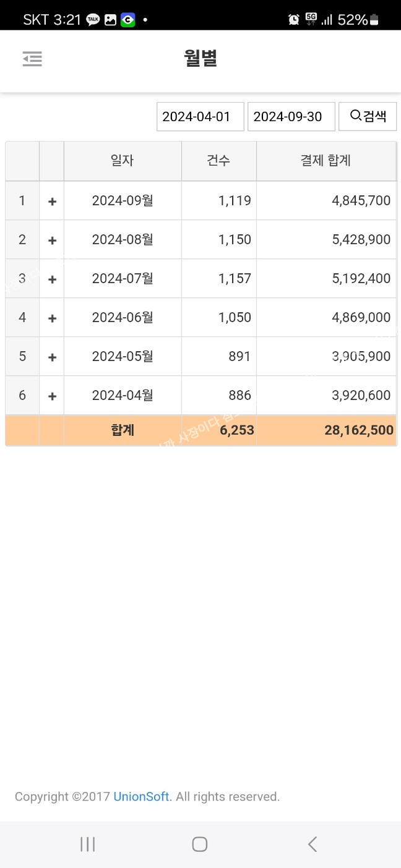Screen dimensions: 401x868
Task: Open the sidebar menu icon
Action: click(32, 59)
